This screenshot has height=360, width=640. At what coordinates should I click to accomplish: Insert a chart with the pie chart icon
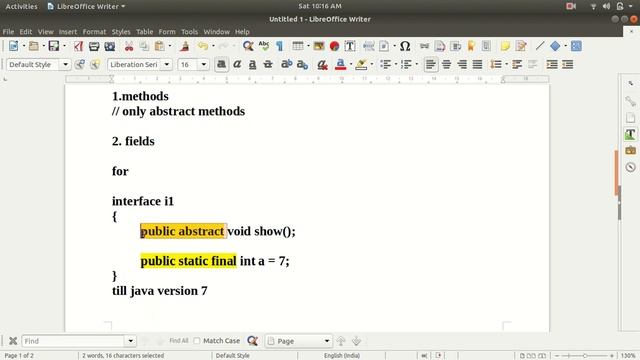(x=334, y=46)
